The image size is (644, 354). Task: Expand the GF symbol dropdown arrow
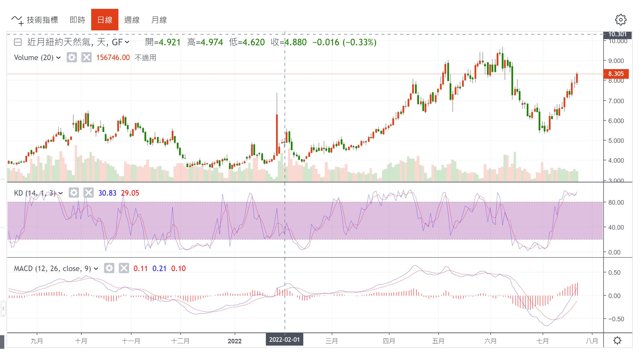click(127, 42)
